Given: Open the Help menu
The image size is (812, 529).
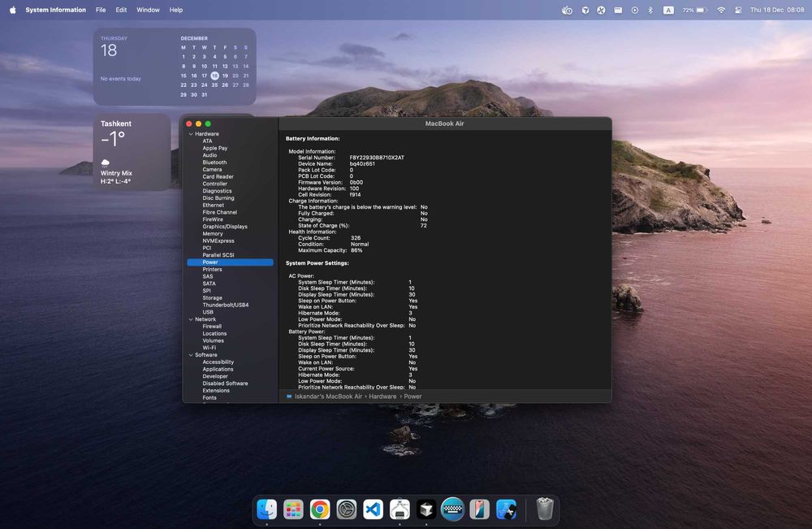Looking at the screenshot, I should click(x=176, y=10).
